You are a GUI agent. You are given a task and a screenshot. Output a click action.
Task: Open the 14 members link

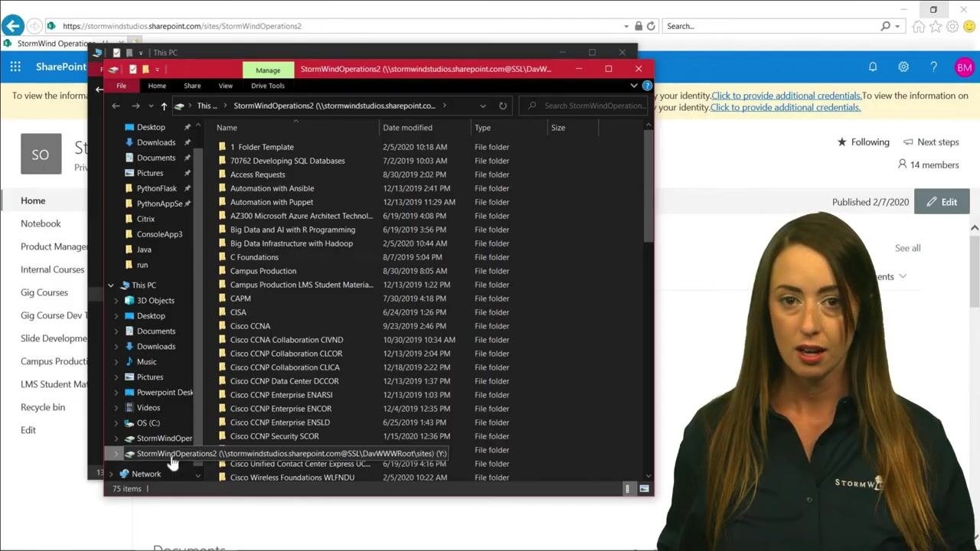tap(928, 165)
